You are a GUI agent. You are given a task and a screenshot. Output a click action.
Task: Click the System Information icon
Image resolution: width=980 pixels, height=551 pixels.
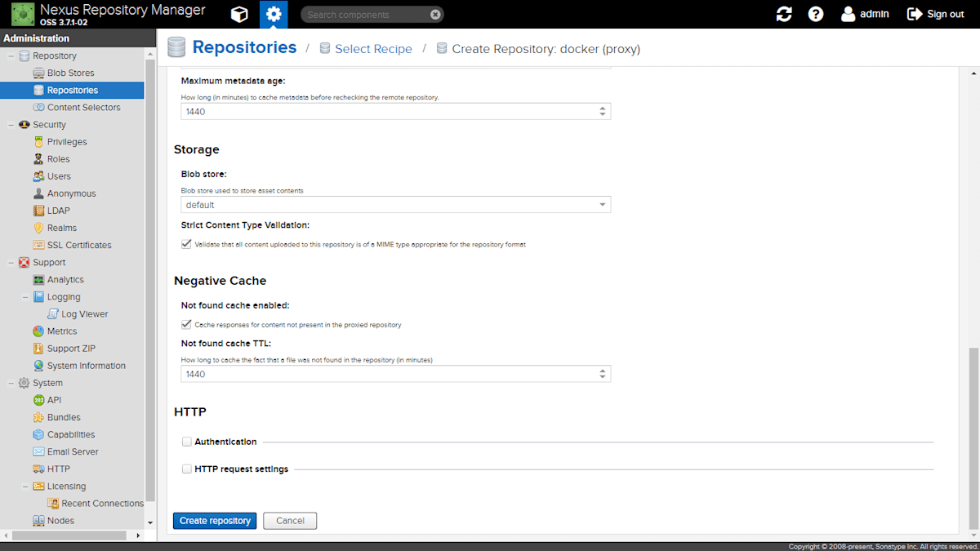[x=38, y=366]
